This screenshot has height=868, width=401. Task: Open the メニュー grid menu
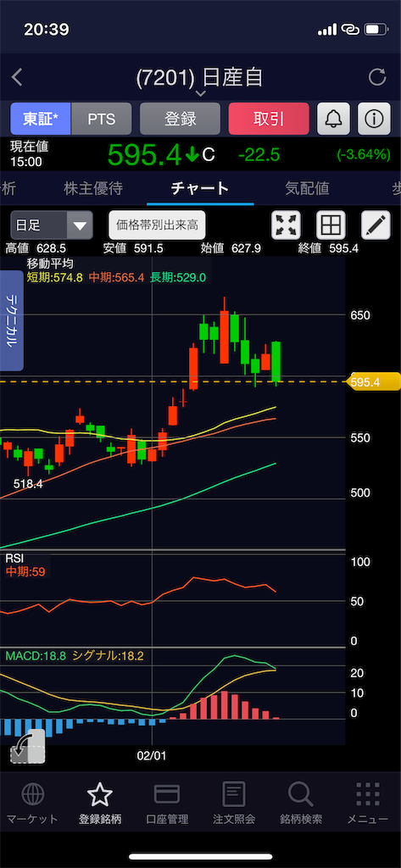368,803
